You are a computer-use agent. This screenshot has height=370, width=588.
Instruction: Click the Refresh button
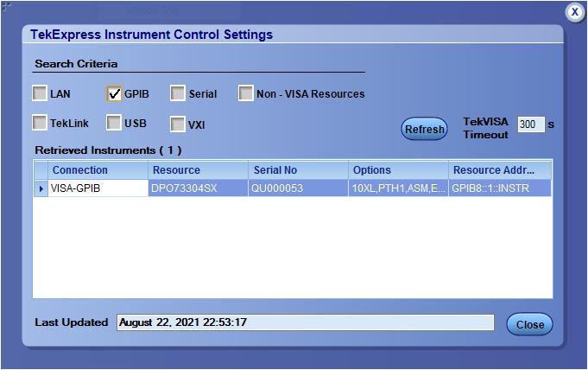(424, 129)
